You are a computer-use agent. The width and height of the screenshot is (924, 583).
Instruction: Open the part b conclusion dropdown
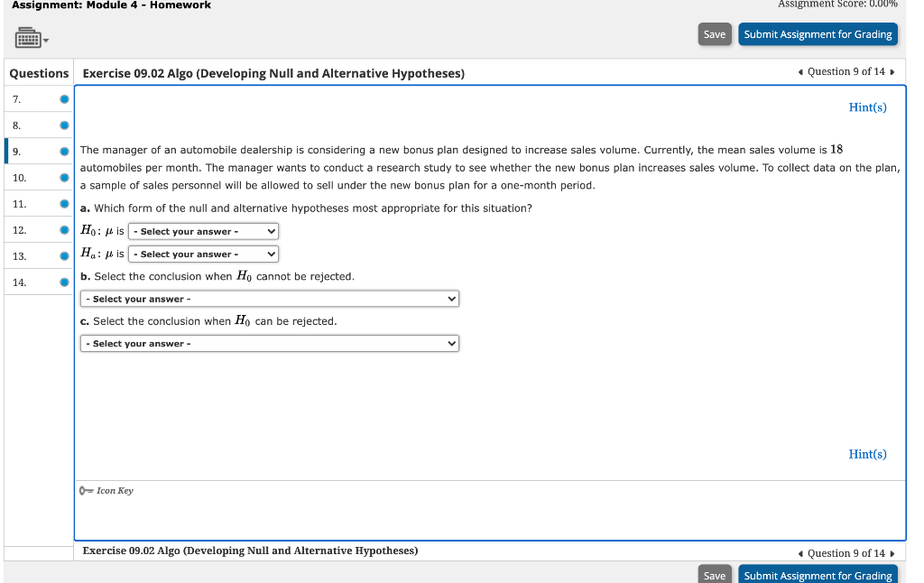point(269,299)
